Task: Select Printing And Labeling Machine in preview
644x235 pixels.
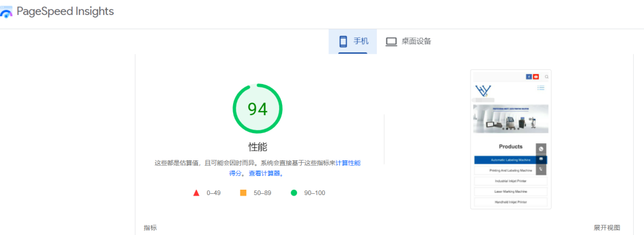Action: [510, 170]
